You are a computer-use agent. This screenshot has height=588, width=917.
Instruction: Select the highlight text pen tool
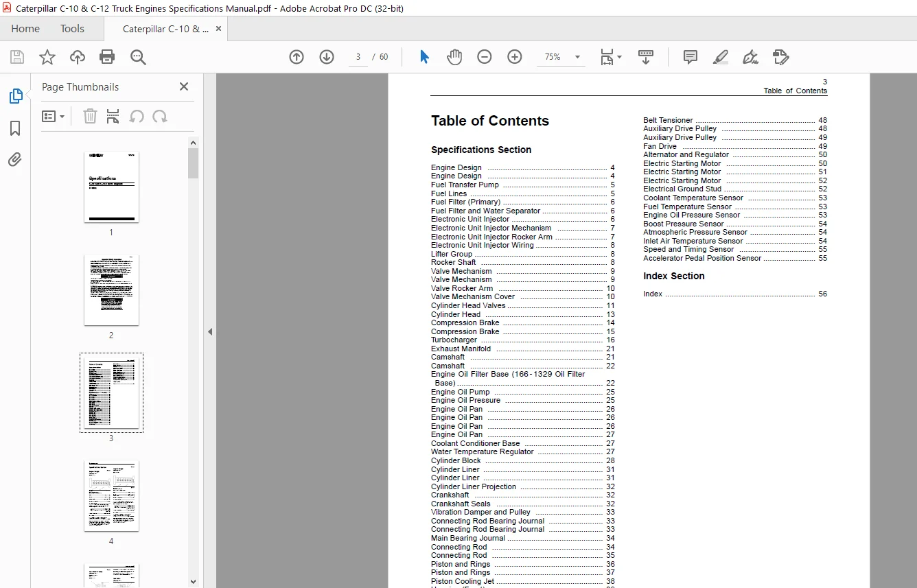[x=721, y=57]
